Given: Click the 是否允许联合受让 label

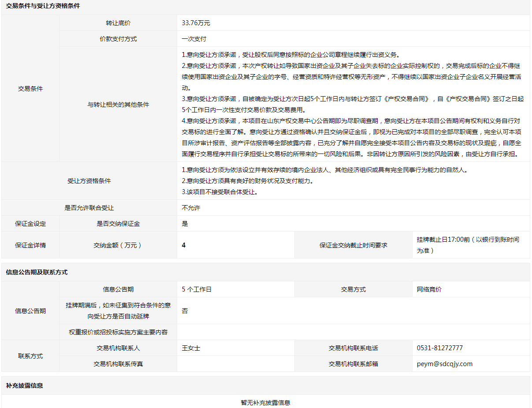Looking at the screenshot, I should point(89,208).
